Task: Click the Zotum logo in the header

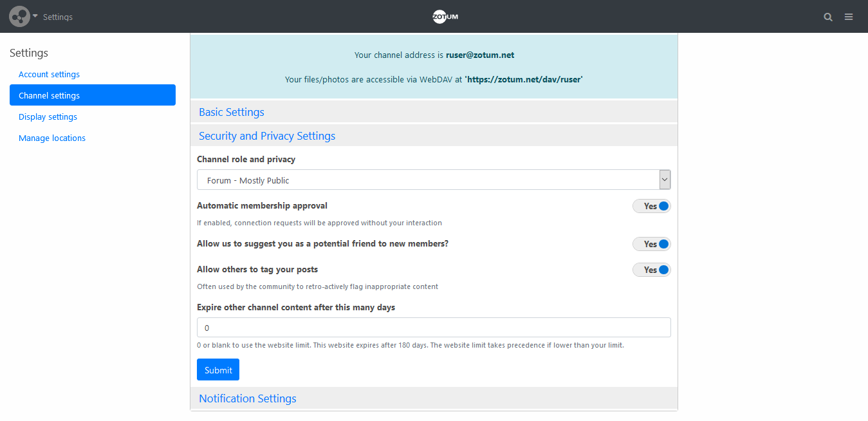Action: [x=445, y=17]
